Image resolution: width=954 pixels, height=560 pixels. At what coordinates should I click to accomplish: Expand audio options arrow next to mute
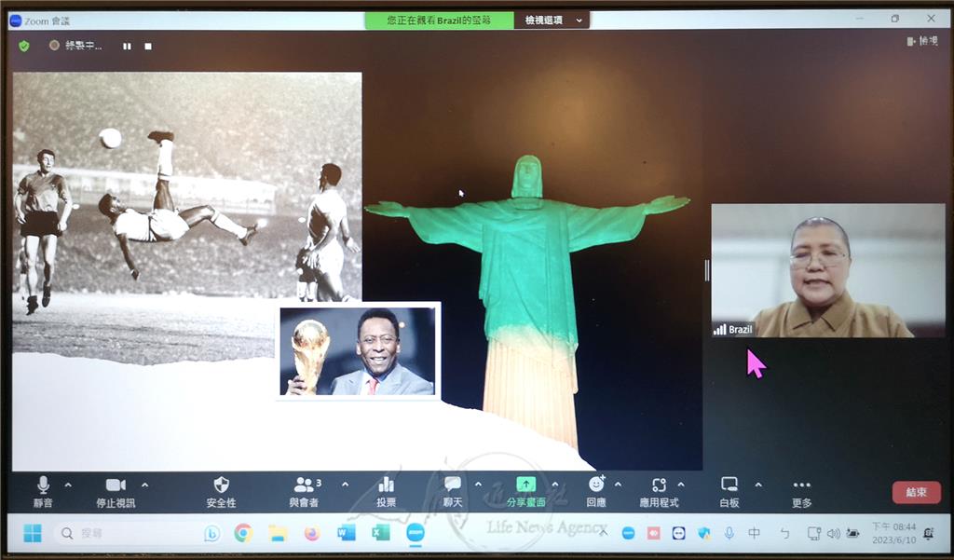pyautogui.click(x=68, y=485)
